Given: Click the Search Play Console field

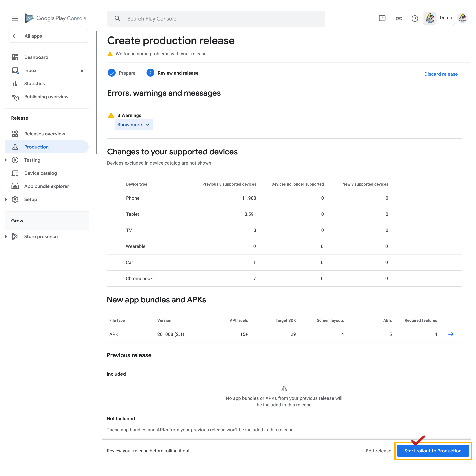Looking at the screenshot, I should (216, 19).
